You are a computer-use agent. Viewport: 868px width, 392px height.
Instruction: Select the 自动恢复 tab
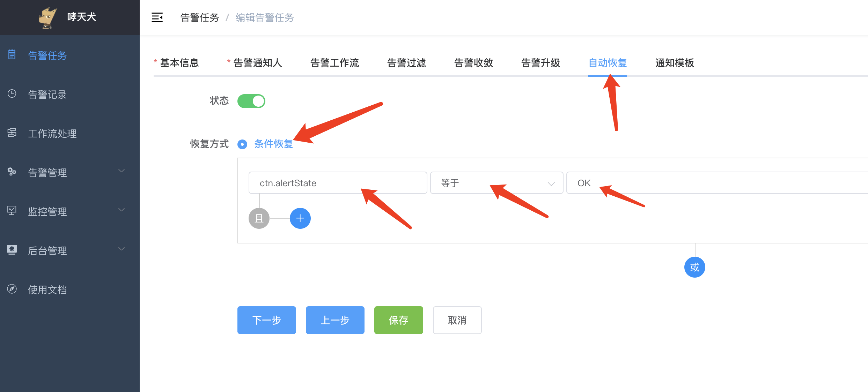608,63
